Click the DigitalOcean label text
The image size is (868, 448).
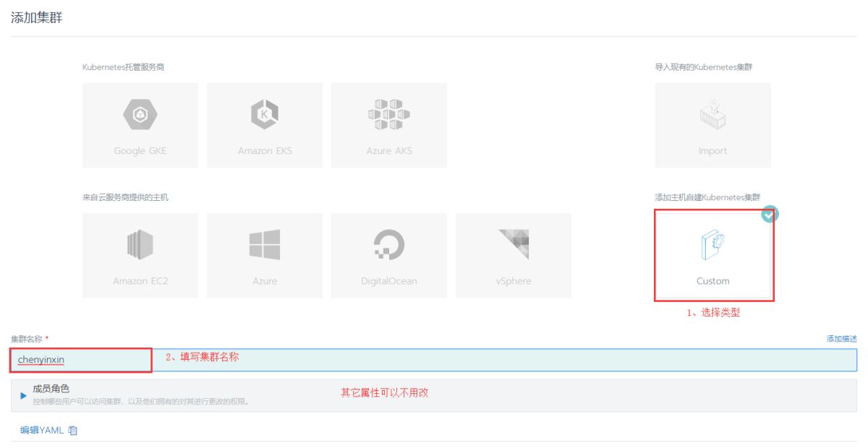click(x=389, y=281)
